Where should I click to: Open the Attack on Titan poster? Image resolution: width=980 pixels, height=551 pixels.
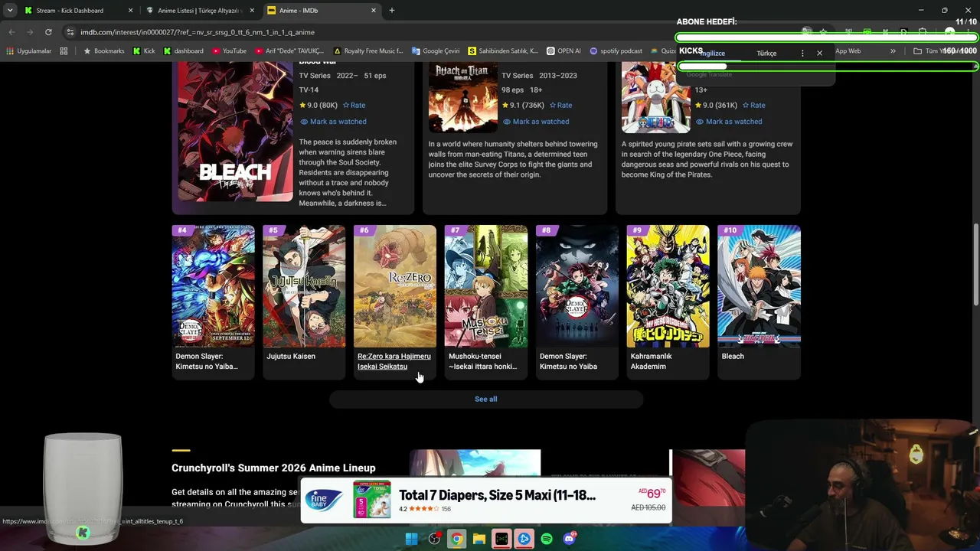pyautogui.click(x=462, y=99)
